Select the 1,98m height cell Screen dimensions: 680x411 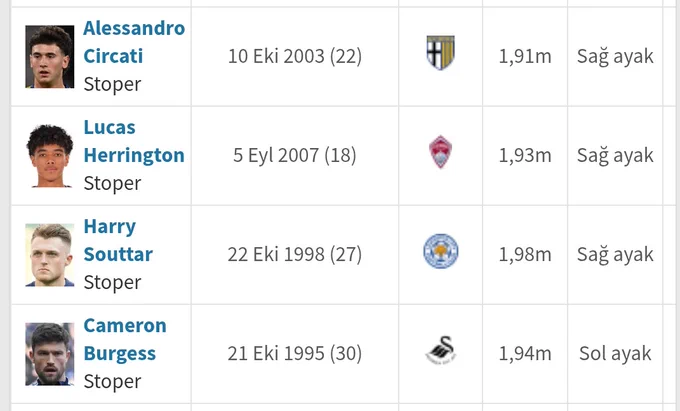(525, 254)
